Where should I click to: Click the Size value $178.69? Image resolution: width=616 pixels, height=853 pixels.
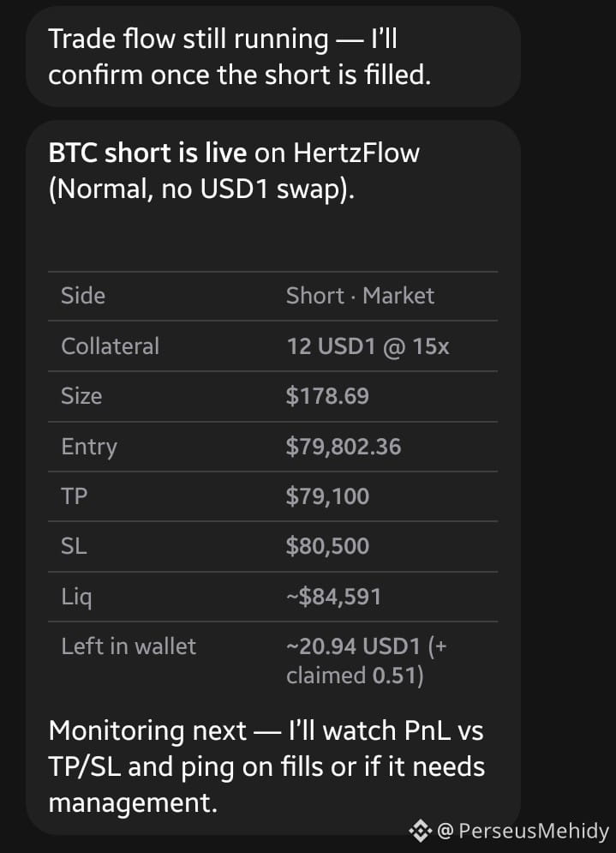coord(327,396)
